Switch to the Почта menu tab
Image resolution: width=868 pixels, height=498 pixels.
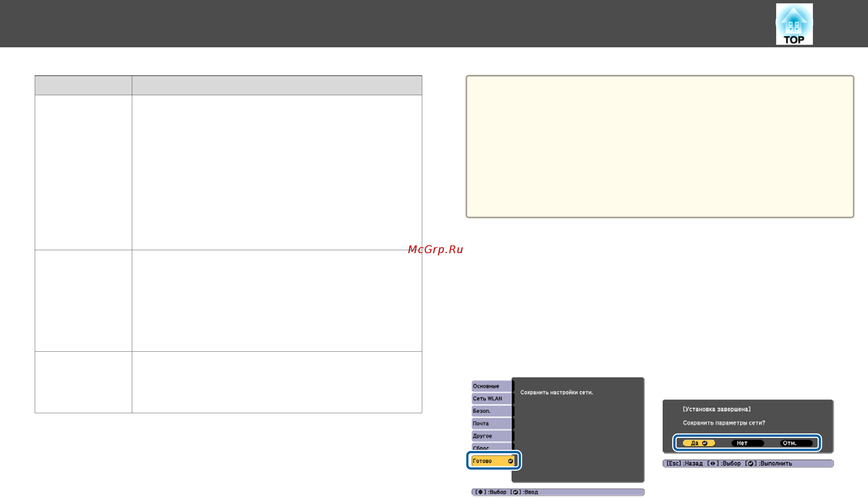pyautogui.click(x=491, y=423)
